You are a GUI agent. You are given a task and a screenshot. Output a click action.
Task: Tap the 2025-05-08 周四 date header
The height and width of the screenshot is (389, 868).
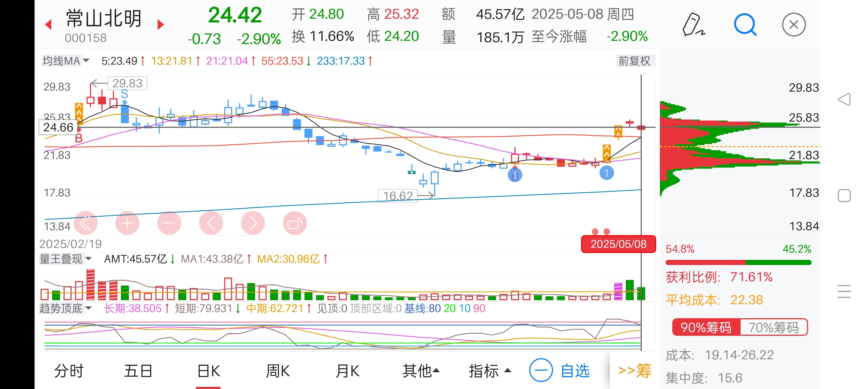(x=583, y=14)
